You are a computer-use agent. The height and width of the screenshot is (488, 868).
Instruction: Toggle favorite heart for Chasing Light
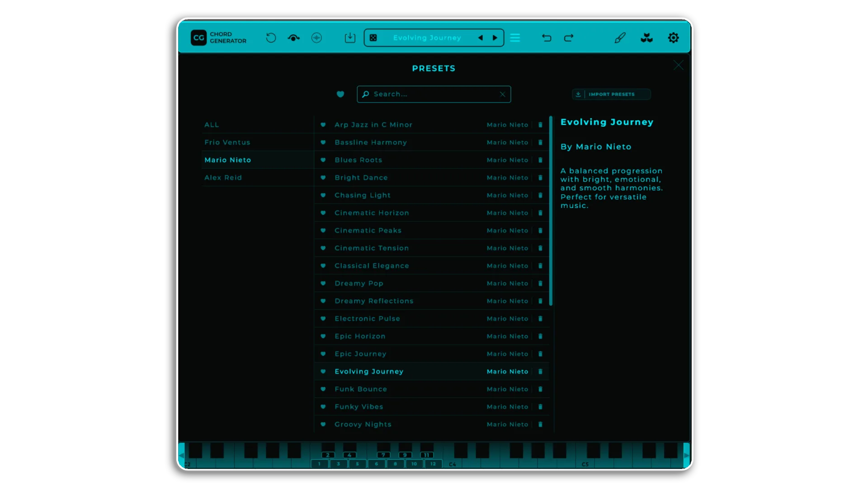[323, 195]
